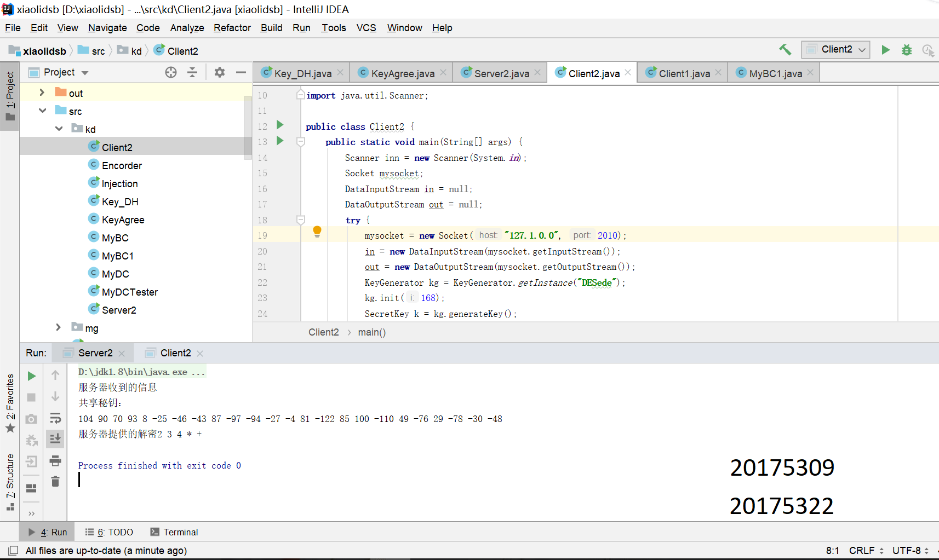Viewport: 939px width, 560px height.
Task: Close the Key_DH.java editor tab
Action: (x=340, y=72)
